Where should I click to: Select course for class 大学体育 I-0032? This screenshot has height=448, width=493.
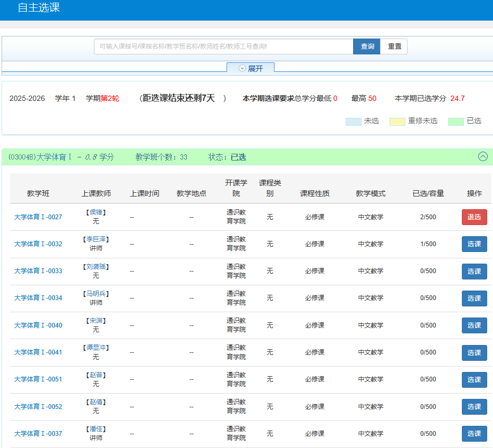tap(474, 244)
